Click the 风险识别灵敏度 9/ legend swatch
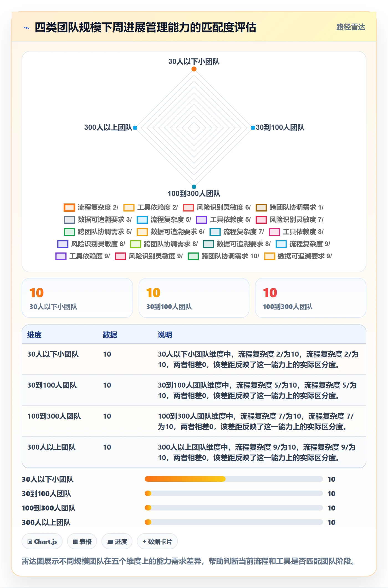The image size is (388, 588). pyautogui.click(x=120, y=256)
